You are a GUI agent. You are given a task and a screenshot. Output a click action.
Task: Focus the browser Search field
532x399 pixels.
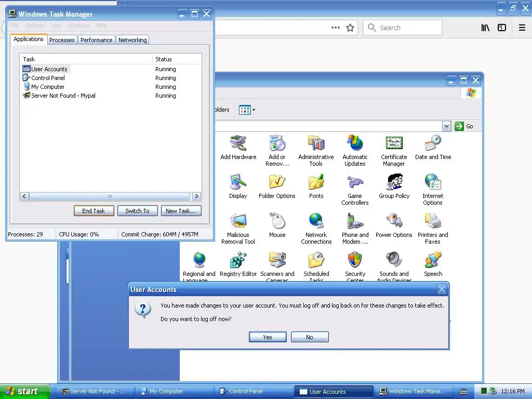[403, 28]
